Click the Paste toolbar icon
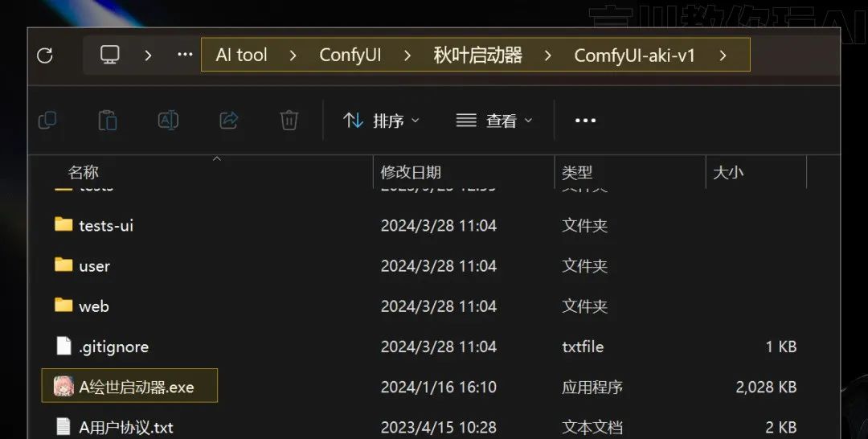This screenshot has height=439, width=868. point(108,120)
